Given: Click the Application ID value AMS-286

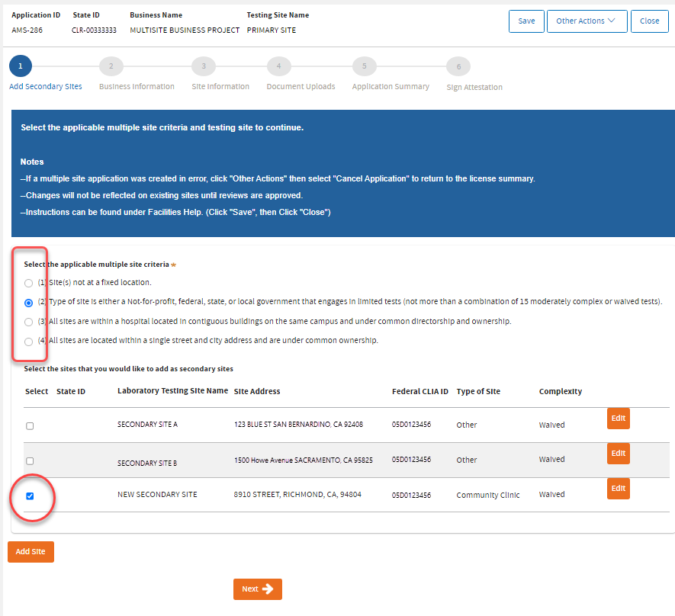Looking at the screenshot, I should pos(27,30).
